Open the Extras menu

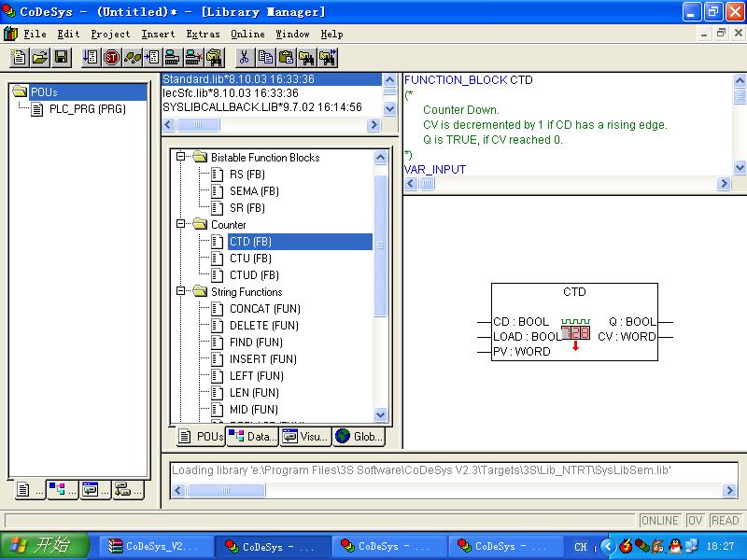click(203, 34)
